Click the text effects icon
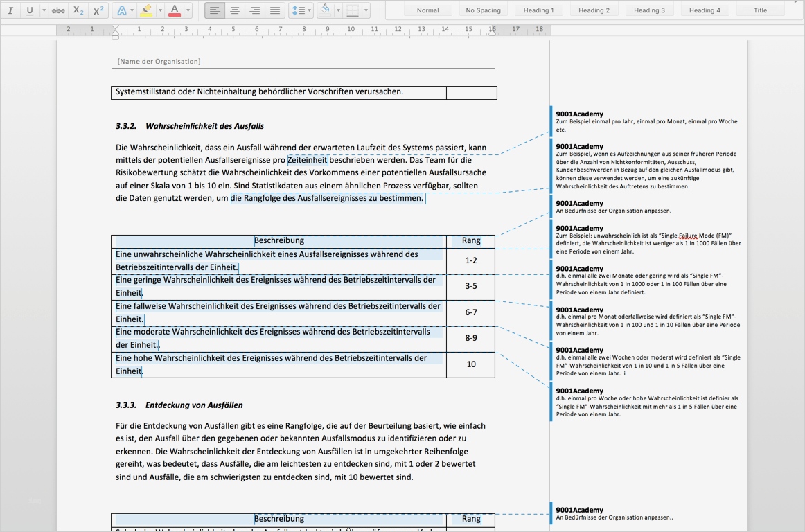The width and height of the screenshot is (805, 532). point(122,10)
